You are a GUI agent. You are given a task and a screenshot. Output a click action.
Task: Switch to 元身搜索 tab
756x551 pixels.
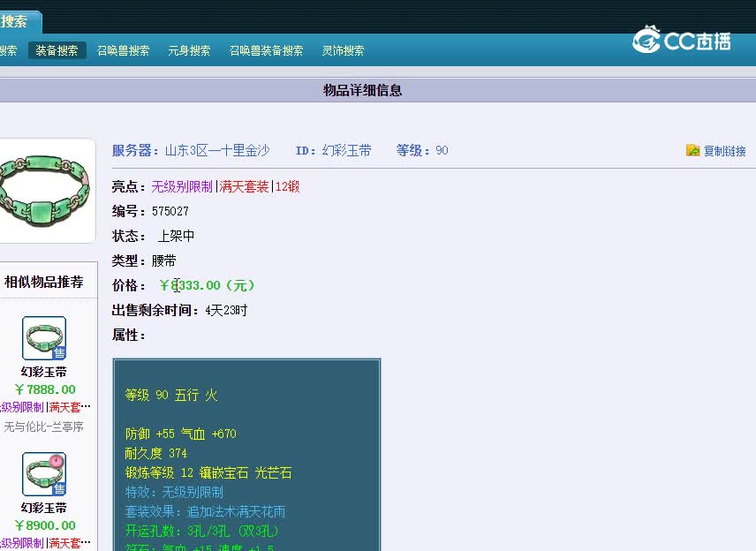tap(189, 50)
